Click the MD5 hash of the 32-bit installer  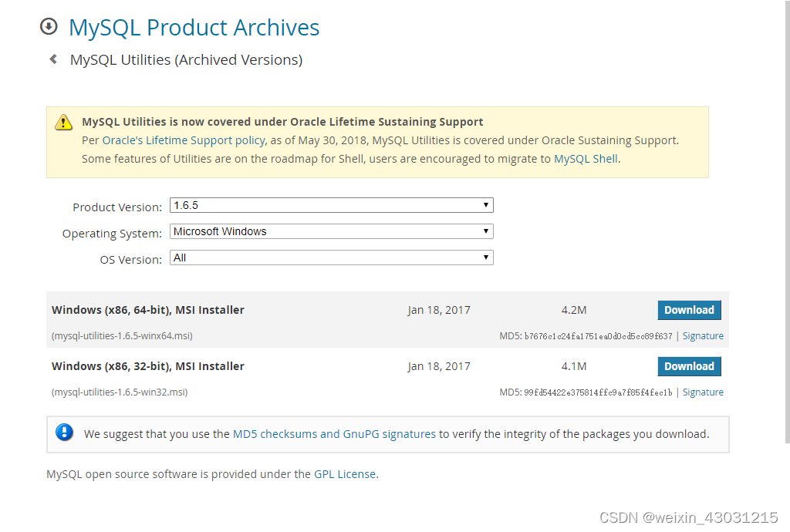click(598, 392)
